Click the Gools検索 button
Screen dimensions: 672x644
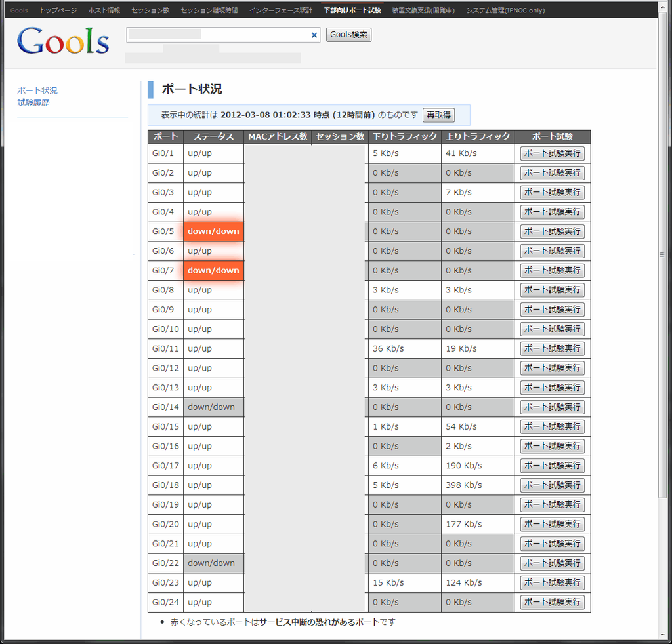[x=348, y=35]
